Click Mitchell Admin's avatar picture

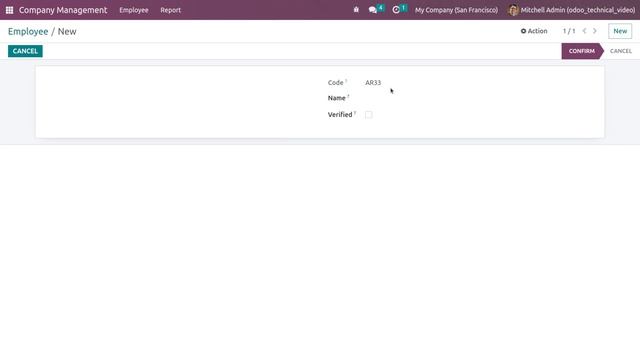pos(513,10)
